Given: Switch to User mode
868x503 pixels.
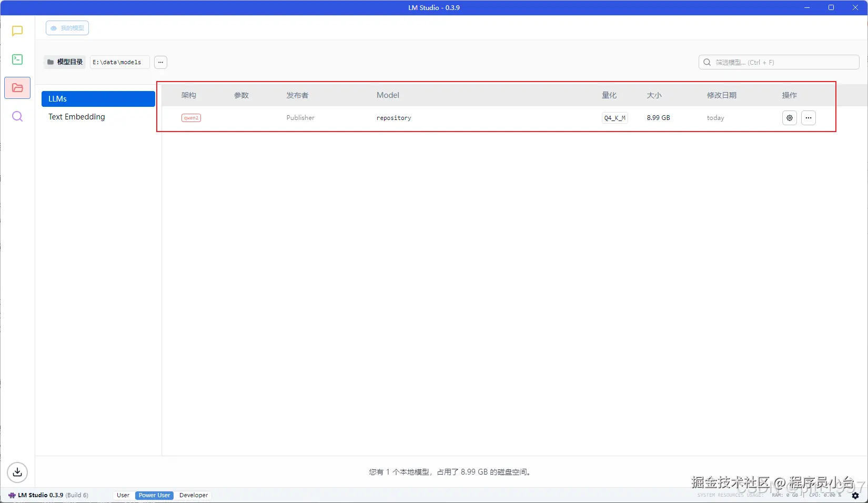Looking at the screenshot, I should coord(123,495).
